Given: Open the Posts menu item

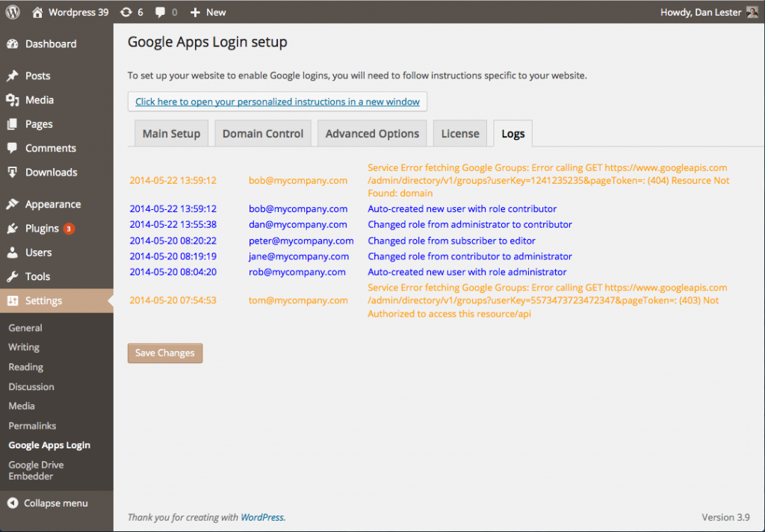Looking at the screenshot, I should point(57,75).
